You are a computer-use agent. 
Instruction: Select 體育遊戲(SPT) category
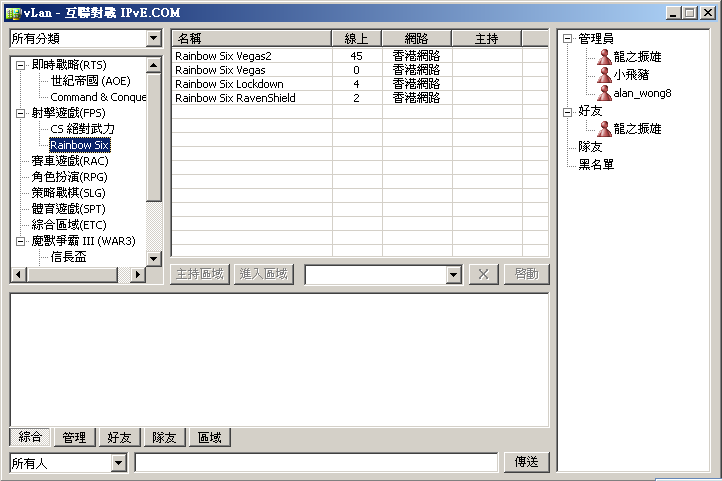point(69,209)
